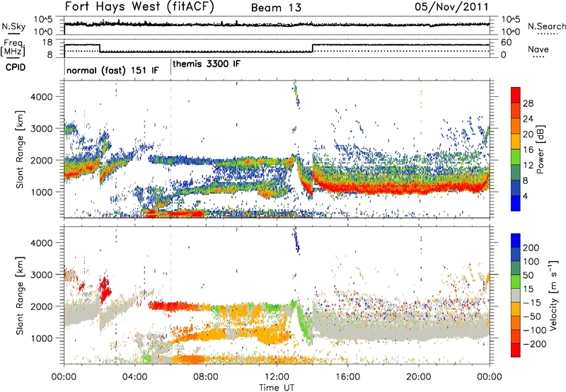Click the 'CPID' row label
This screenshot has width=566, height=392.
(x=16, y=67)
